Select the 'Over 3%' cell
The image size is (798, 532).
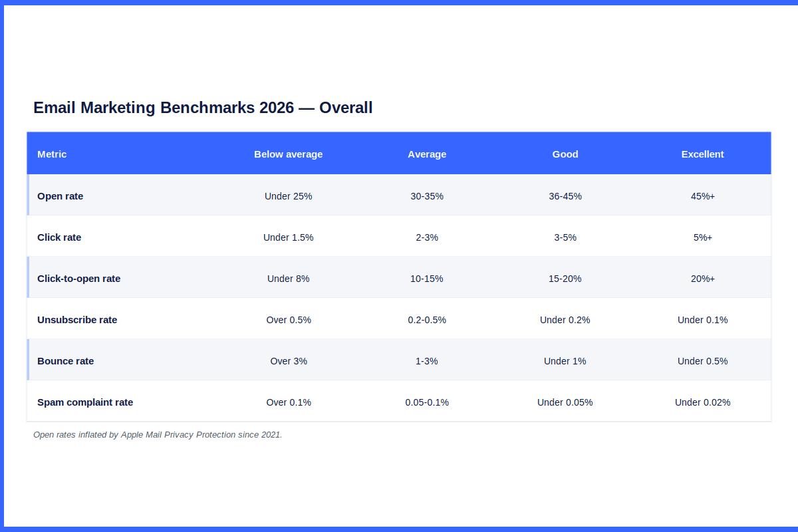tap(289, 361)
